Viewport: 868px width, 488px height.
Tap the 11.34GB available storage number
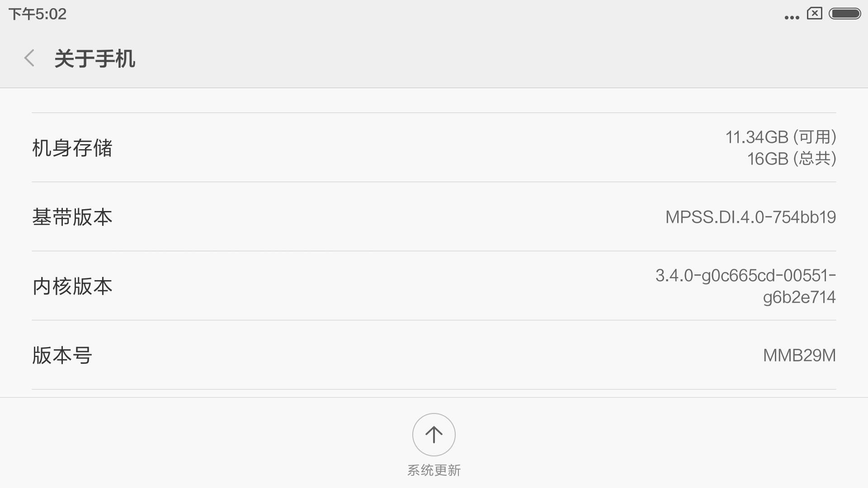(x=757, y=137)
